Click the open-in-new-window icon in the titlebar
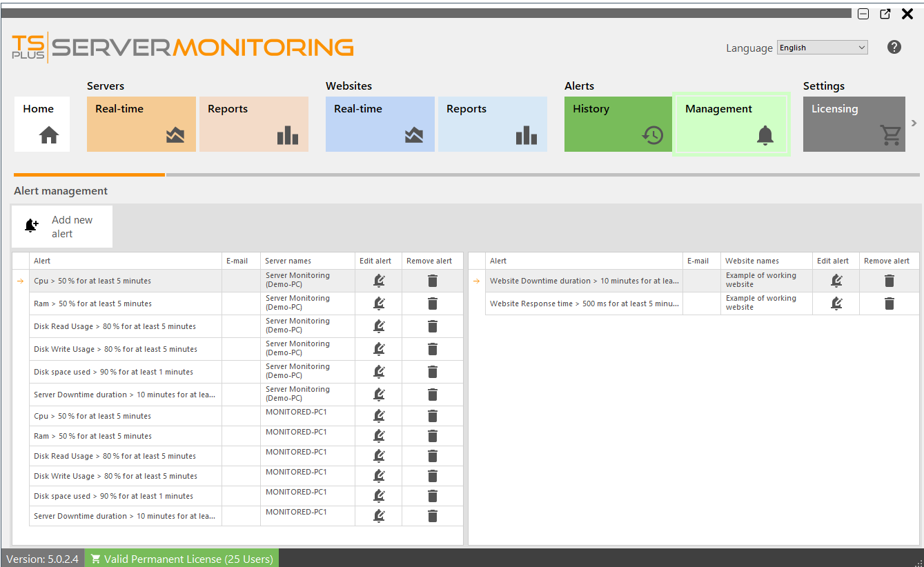924x567 pixels. (885, 14)
